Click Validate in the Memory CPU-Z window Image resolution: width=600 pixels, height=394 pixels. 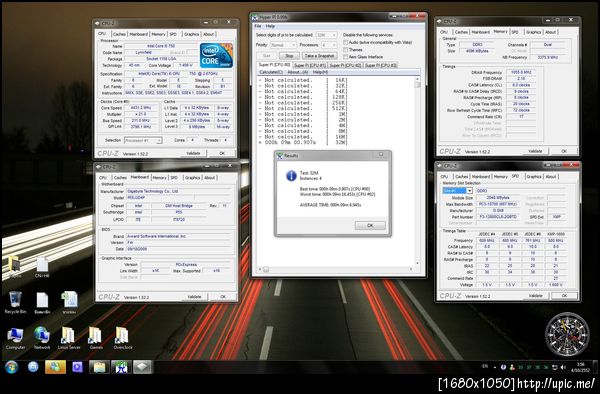[x=535, y=151]
